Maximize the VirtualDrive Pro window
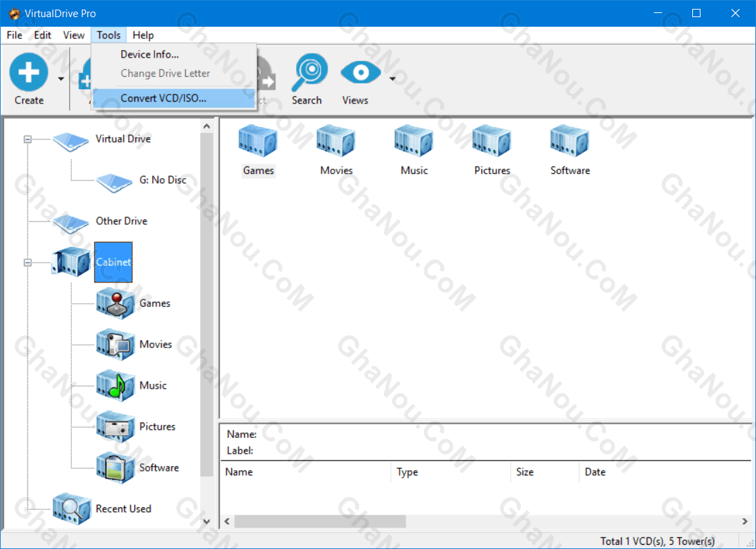756x549 pixels. tap(696, 13)
